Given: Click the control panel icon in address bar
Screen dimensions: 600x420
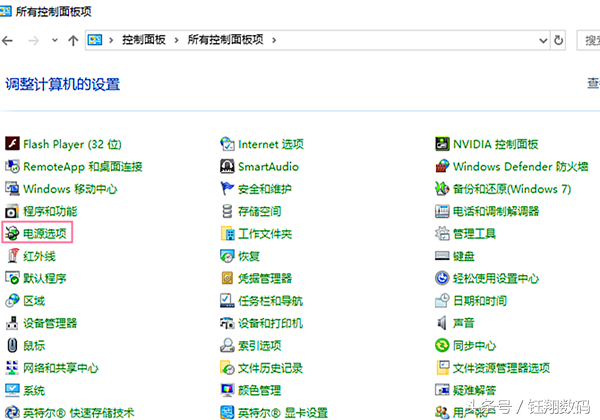Looking at the screenshot, I should pos(95,40).
